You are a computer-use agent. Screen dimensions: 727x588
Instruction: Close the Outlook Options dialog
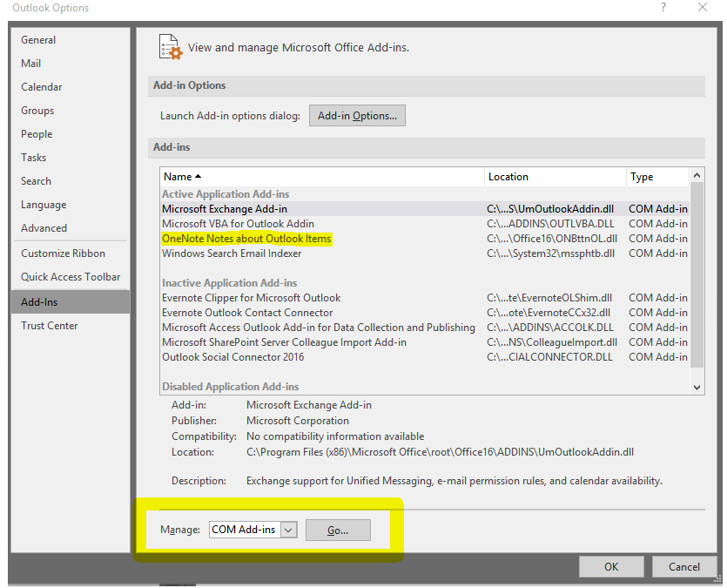703,8
